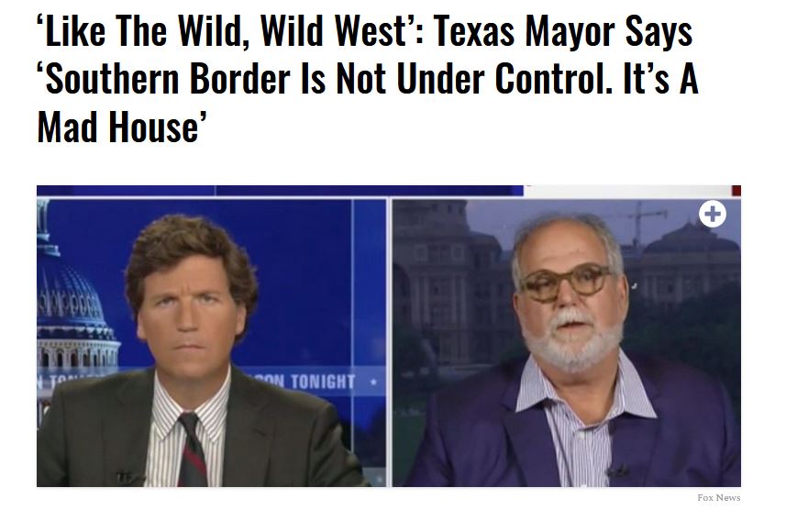The image size is (797, 532).
Task: Click the 'Mad House' text in the headline
Action: [121, 127]
